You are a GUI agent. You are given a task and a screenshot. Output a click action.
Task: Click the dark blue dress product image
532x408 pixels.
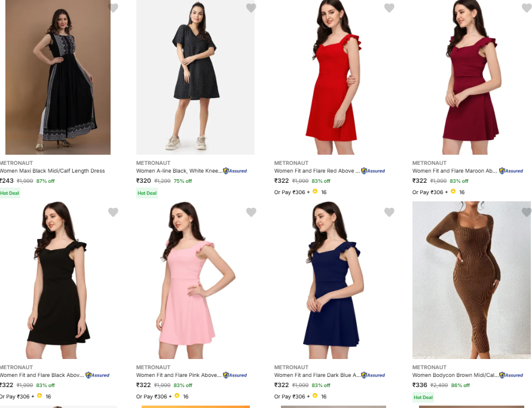click(332, 280)
